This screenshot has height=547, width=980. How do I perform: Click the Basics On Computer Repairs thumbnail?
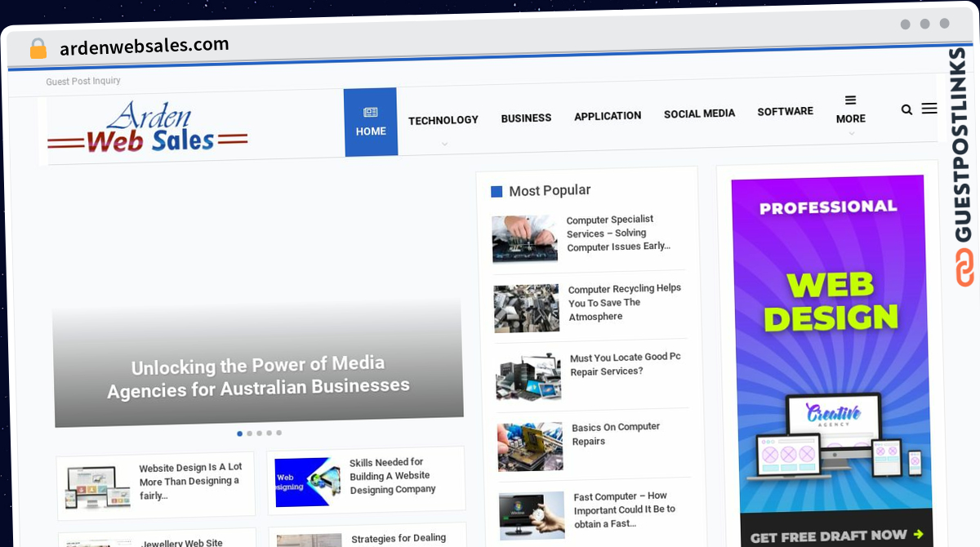(x=530, y=447)
